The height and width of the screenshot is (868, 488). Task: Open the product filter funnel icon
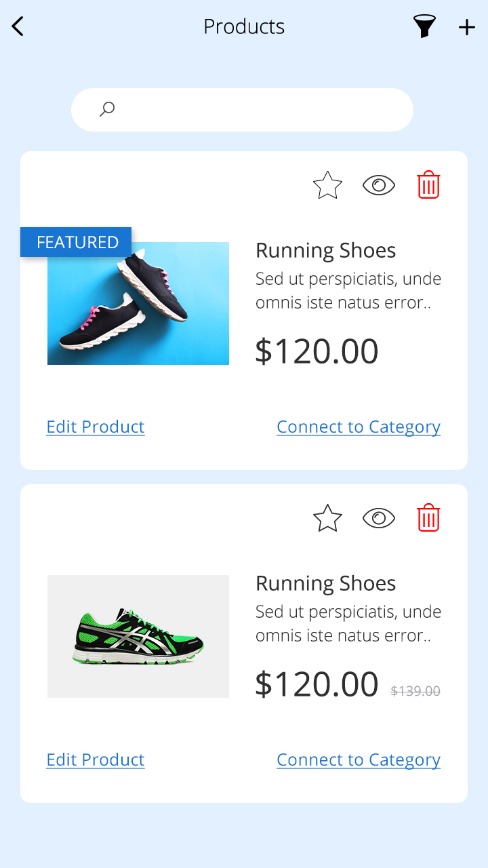tap(424, 26)
